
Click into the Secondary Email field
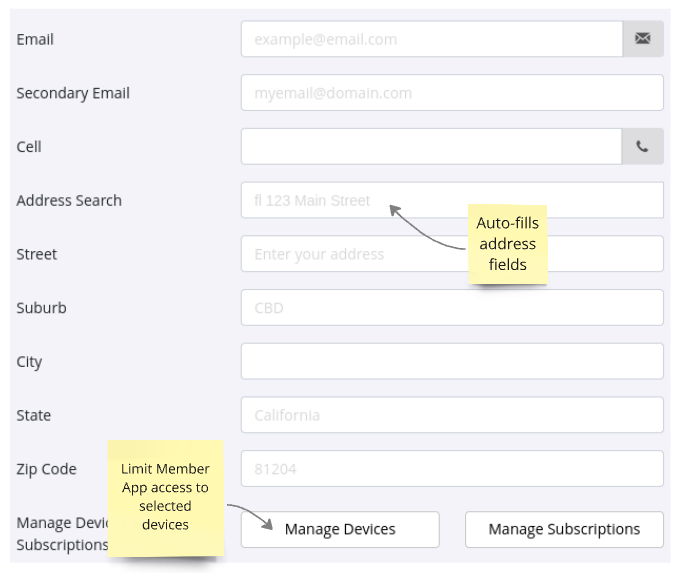pos(452,93)
